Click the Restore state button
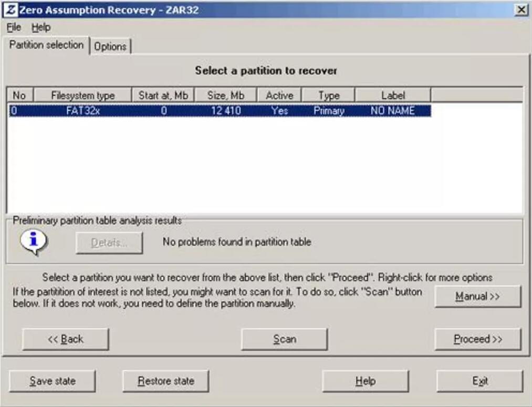Screen dimensions: 532x407 point(166,381)
